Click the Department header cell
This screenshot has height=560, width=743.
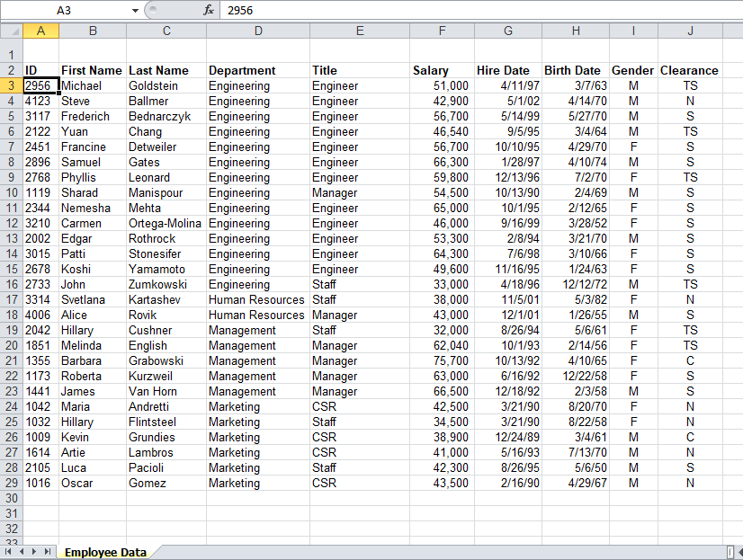(x=258, y=70)
